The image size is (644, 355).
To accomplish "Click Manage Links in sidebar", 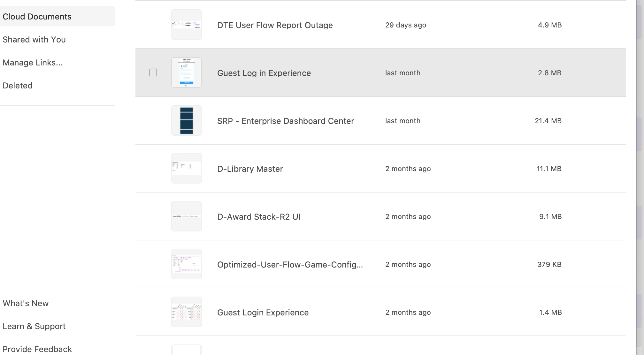I will [x=33, y=63].
